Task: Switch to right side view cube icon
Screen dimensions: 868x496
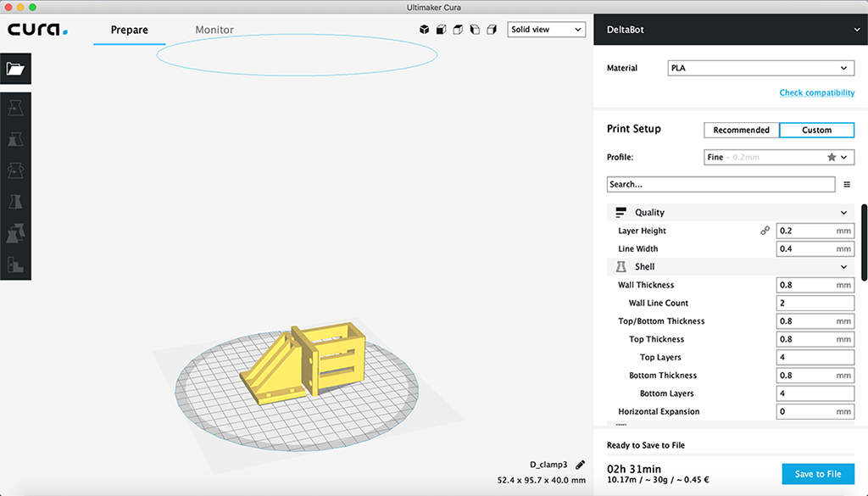Action: click(492, 30)
